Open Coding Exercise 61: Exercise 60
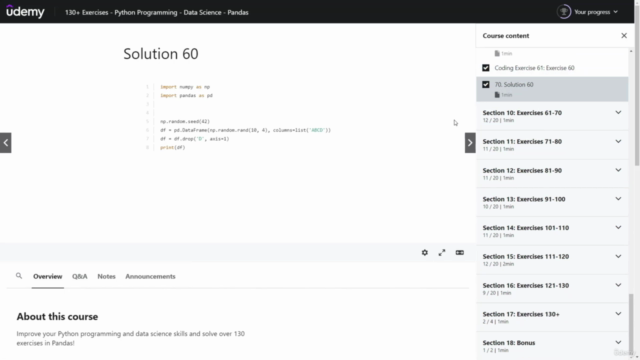This screenshot has height=360, width=640. pos(534,68)
